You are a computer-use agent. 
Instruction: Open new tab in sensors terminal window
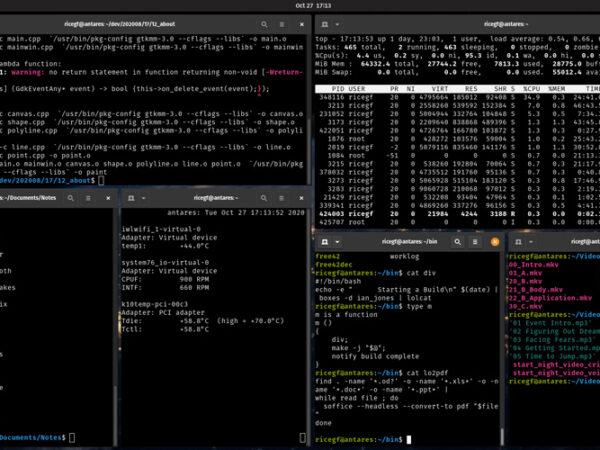[x=131, y=197]
